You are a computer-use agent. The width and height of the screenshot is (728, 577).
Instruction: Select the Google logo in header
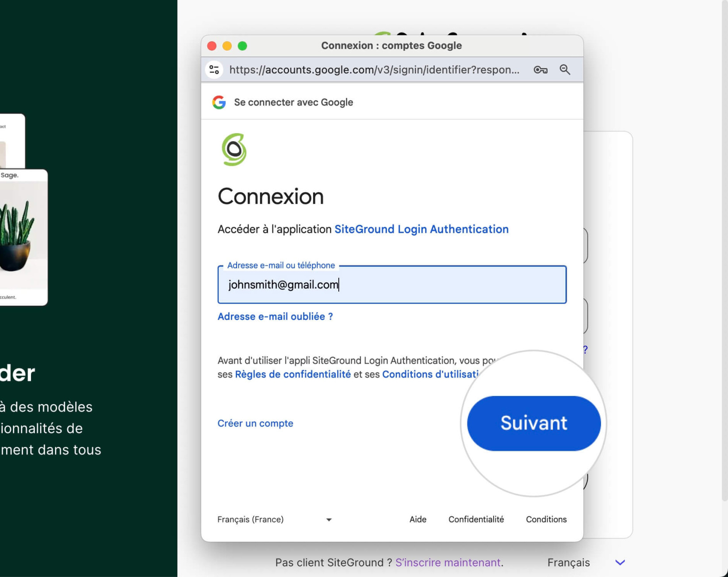coord(219,102)
